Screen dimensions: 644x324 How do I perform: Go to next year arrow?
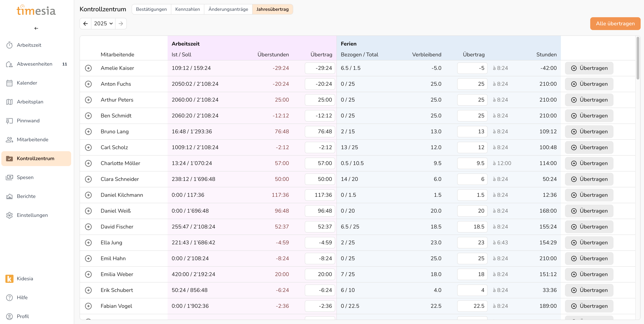pyautogui.click(x=121, y=23)
